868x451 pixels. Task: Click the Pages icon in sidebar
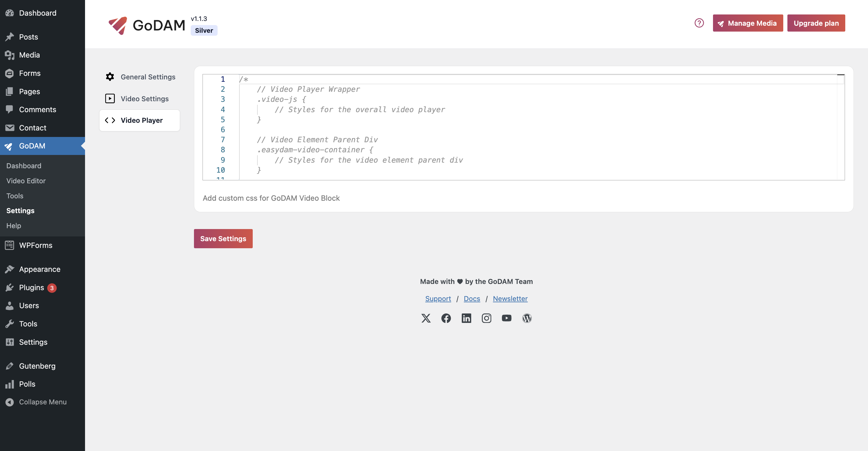pos(10,91)
